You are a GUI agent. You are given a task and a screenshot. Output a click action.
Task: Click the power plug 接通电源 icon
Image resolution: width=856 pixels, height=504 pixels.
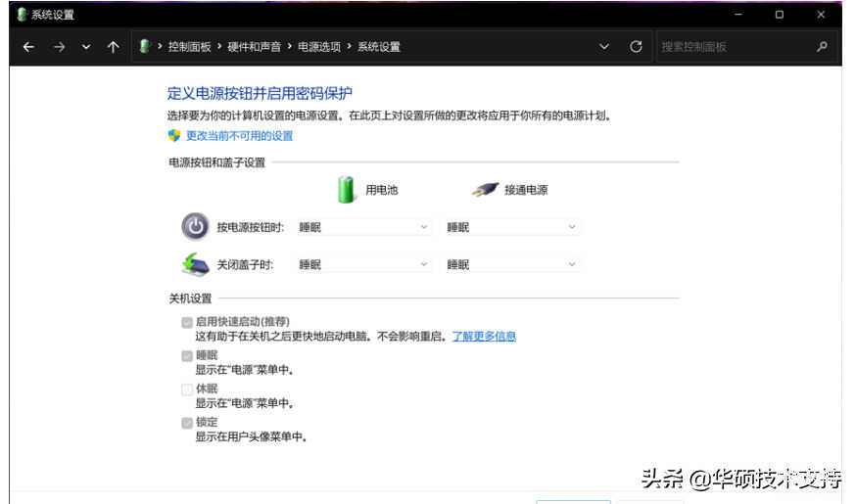(485, 190)
